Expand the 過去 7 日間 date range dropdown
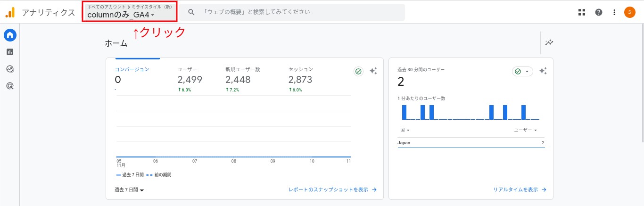 pyautogui.click(x=129, y=190)
